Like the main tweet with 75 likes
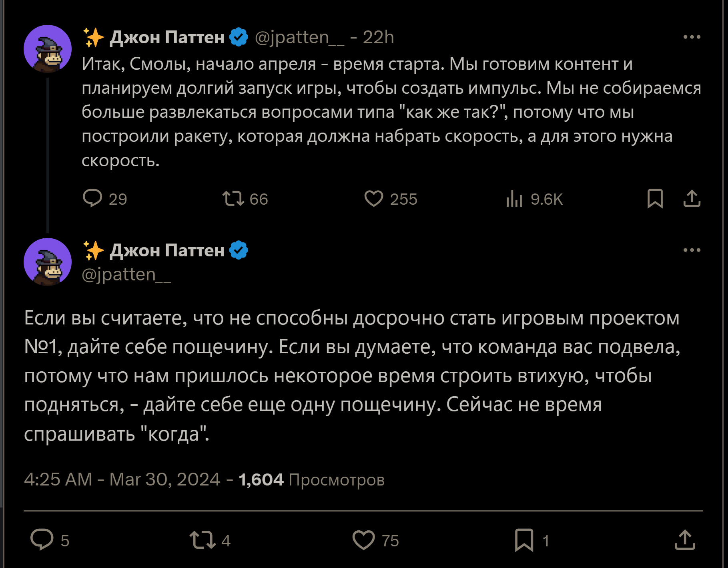 [363, 540]
